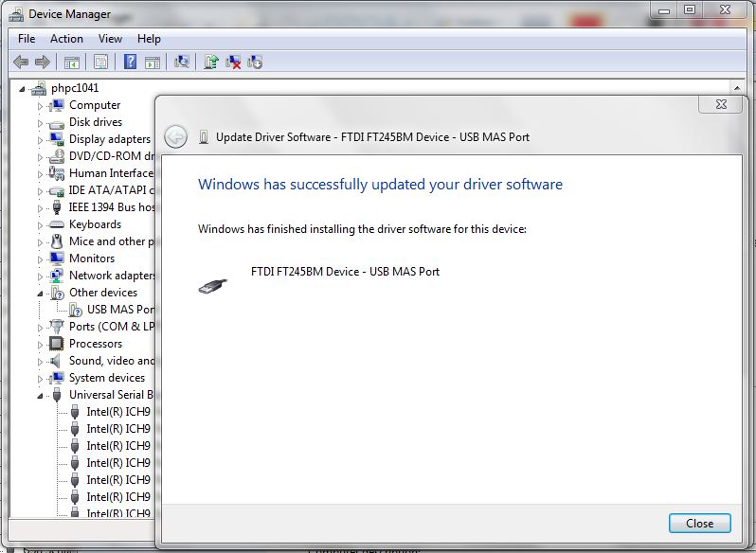This screenshot has width=756, height=553.
Task: Open the File menu
Action: click(27, 39)
